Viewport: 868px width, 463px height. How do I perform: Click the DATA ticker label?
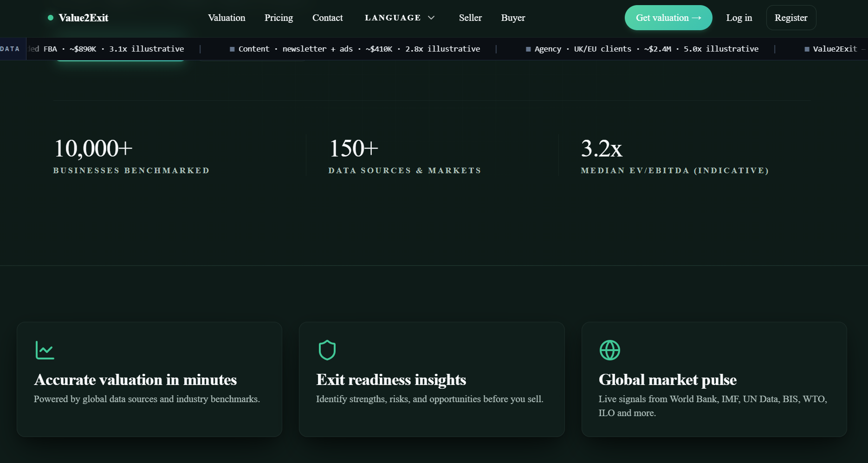pos(10,49)
